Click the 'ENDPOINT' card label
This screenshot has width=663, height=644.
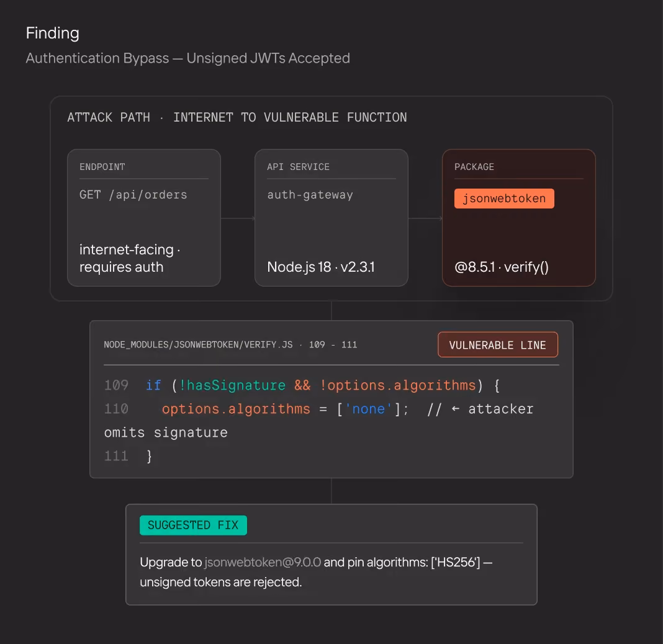(102, 167)
